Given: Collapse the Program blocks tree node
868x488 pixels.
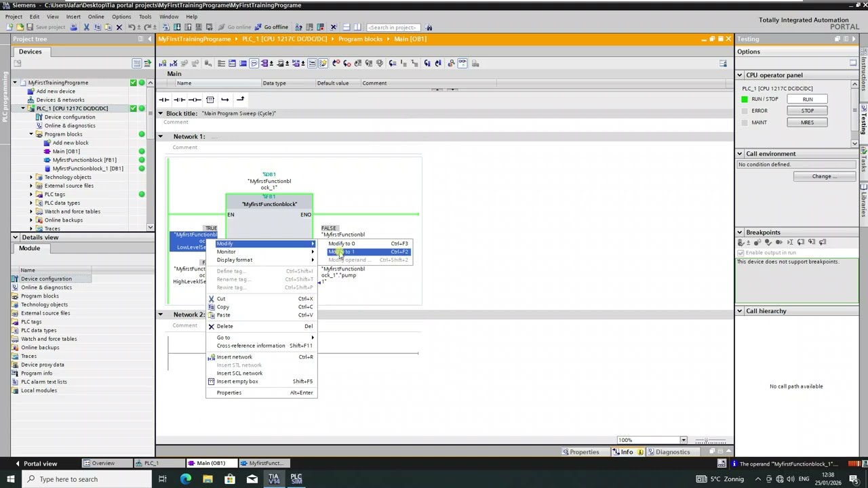Looking at the screenshot, I should [x=31, y=134].
